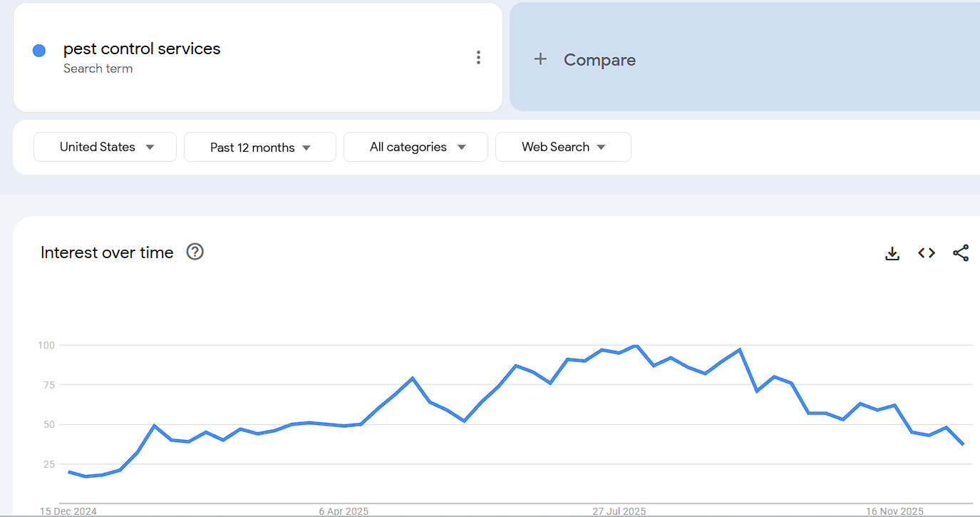Open the Past 12 months time dropdown
The height and width of the screenshot is (517, 980).
point(260,147)
